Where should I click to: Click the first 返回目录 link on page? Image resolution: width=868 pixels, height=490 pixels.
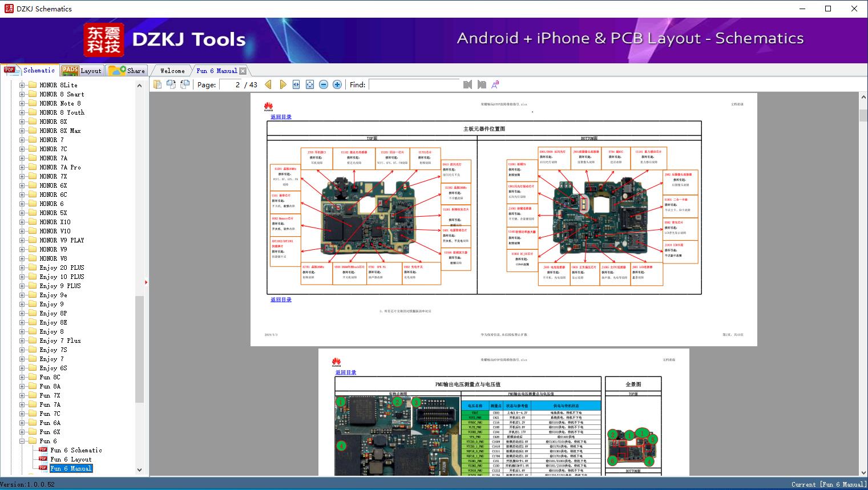click(281, 117)
